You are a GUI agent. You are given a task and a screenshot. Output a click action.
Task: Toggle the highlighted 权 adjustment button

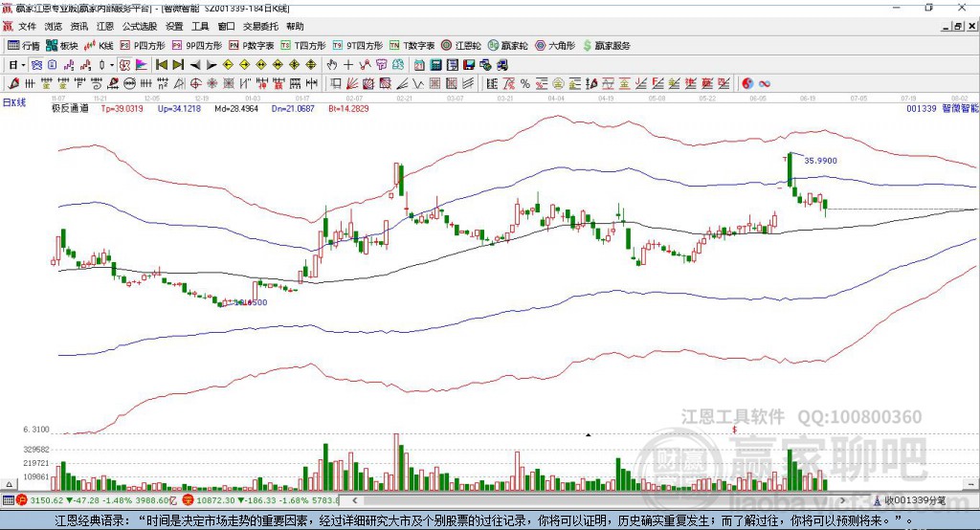(x=124, y=65)
